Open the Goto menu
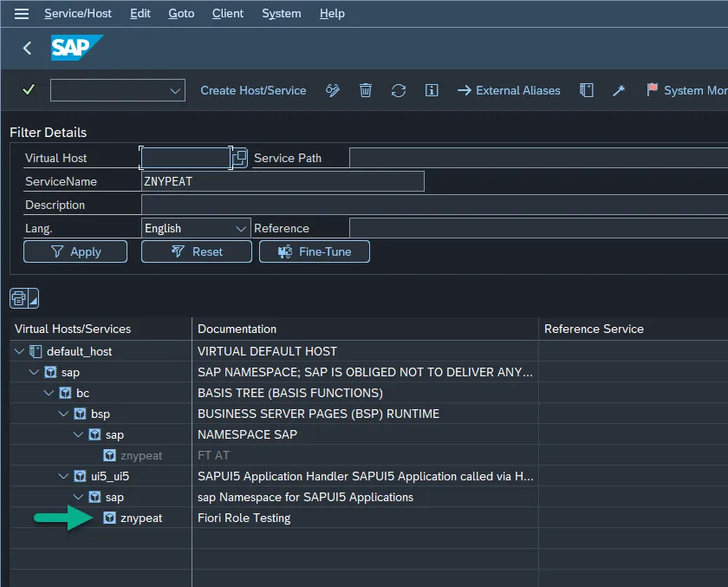 [x=181, y=14]
